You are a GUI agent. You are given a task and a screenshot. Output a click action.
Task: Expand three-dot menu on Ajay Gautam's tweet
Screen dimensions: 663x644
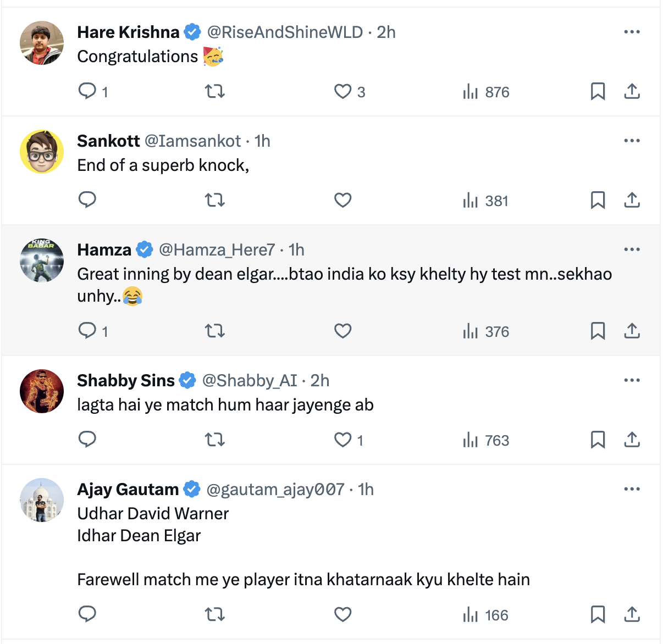tap(632, 489)
